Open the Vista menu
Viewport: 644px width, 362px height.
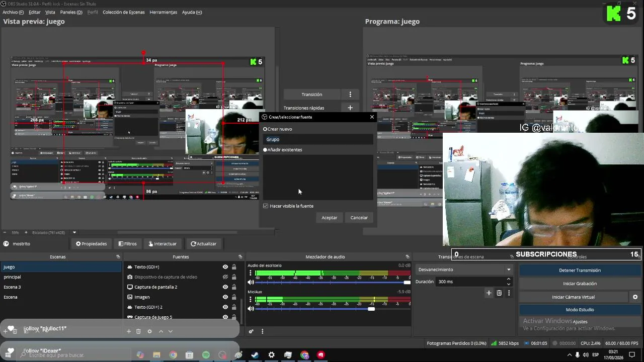(x=50, y=12)
